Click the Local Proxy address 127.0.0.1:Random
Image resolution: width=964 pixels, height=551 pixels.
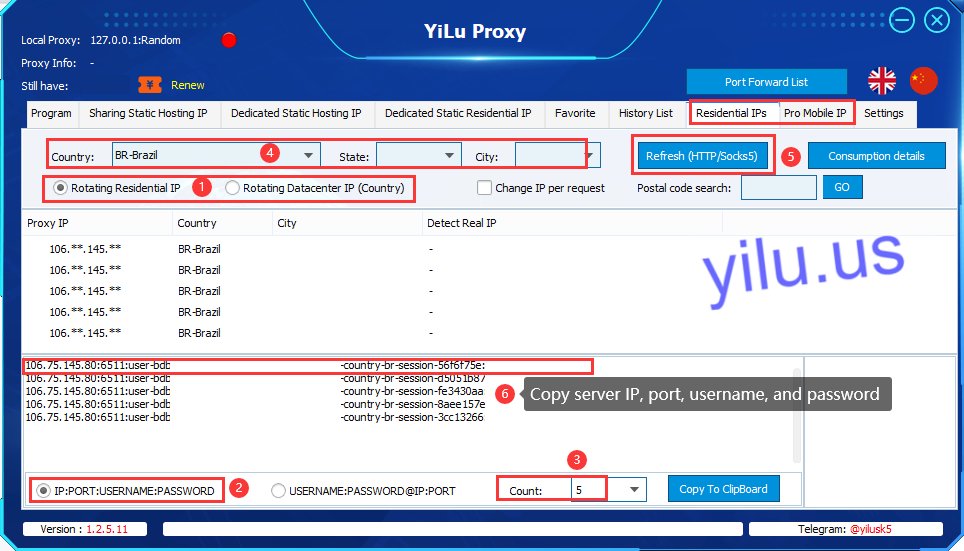(x=135, y=40)
